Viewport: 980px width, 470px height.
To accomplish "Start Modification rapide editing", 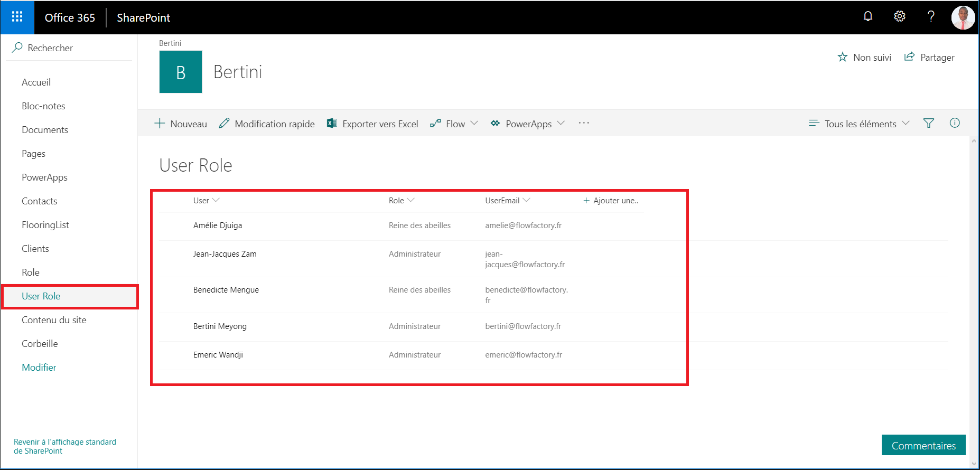I will (267, 124).
